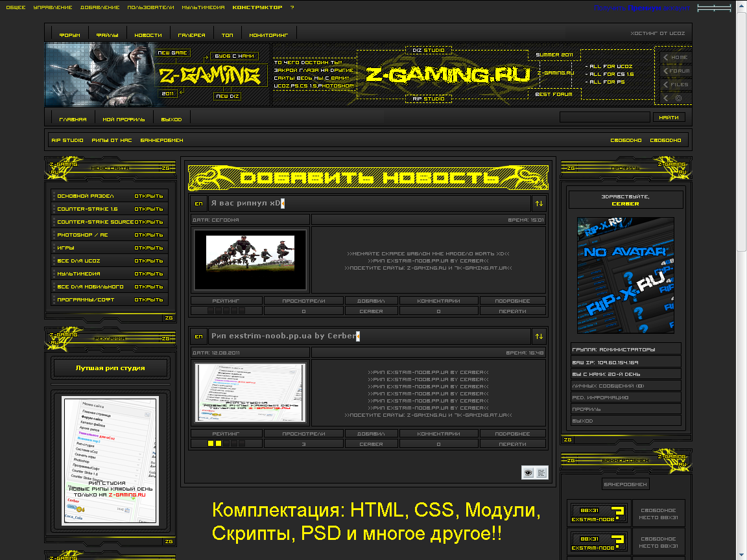Open the 'Рипы от нас' link

click(x=112, y=141)
